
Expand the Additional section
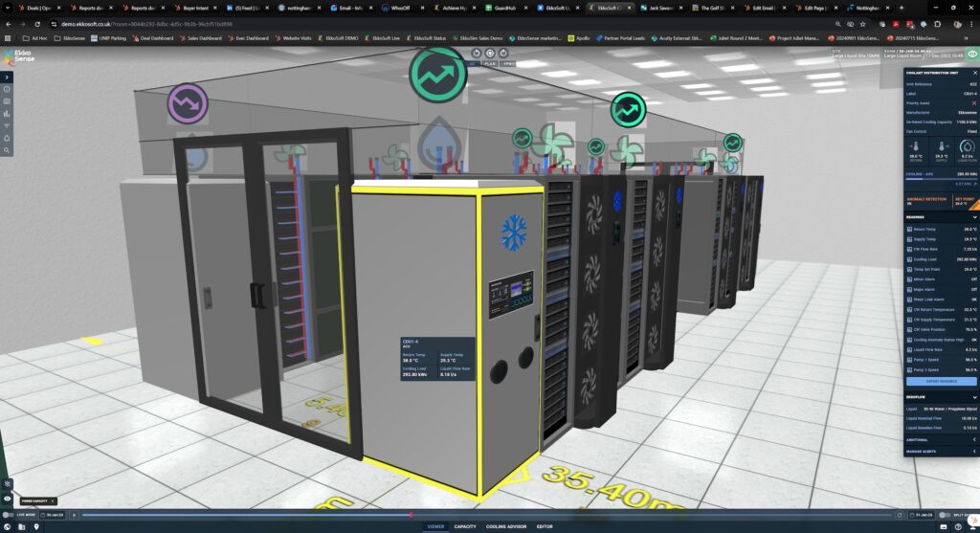973,440
